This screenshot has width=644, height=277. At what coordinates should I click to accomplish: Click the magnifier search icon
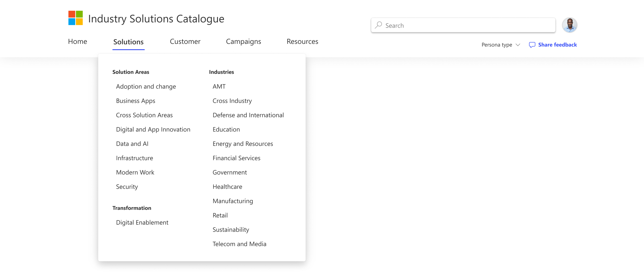tap(378, 25)
